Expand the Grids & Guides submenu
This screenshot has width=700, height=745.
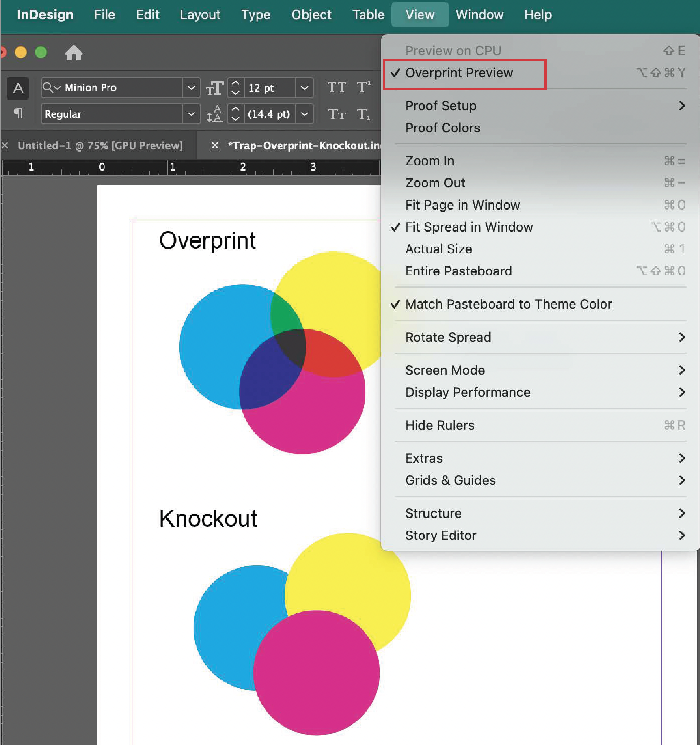(x=540, y=480)
